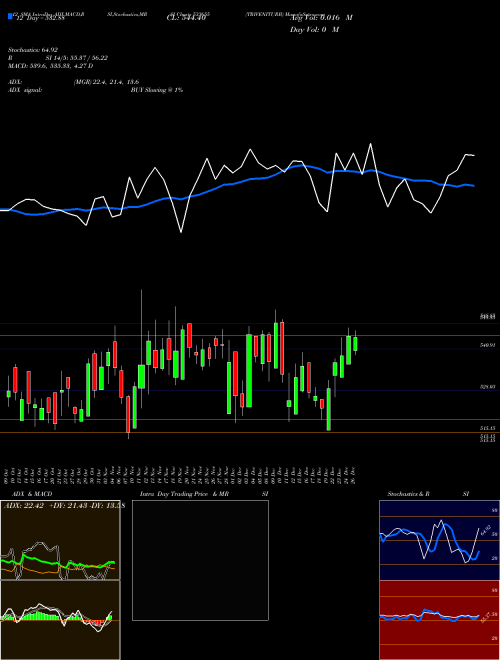Click the 'BUY Slowing @ 1%' signal text
The image size is (500, 660).
click(x=157, y=90)
